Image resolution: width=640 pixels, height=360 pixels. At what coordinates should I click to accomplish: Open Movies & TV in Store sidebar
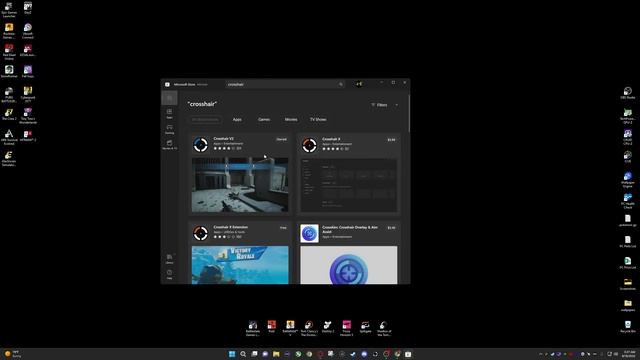coord(169,144)
